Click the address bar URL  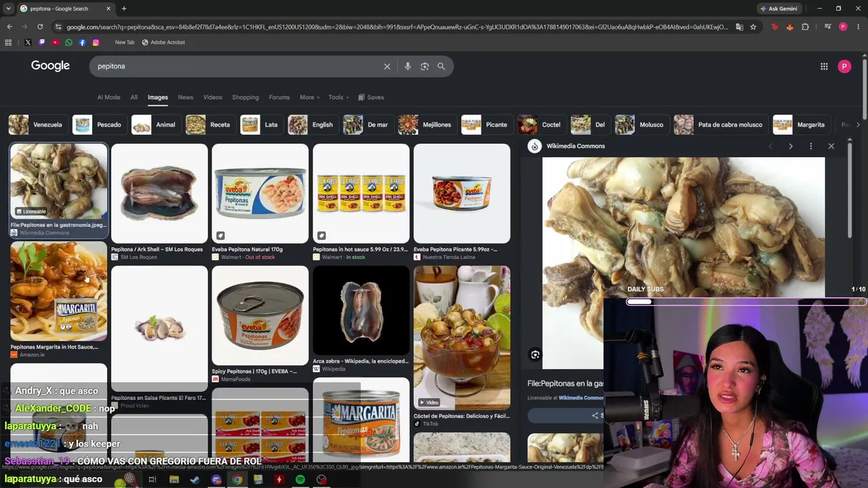click(x=397, y=27)
